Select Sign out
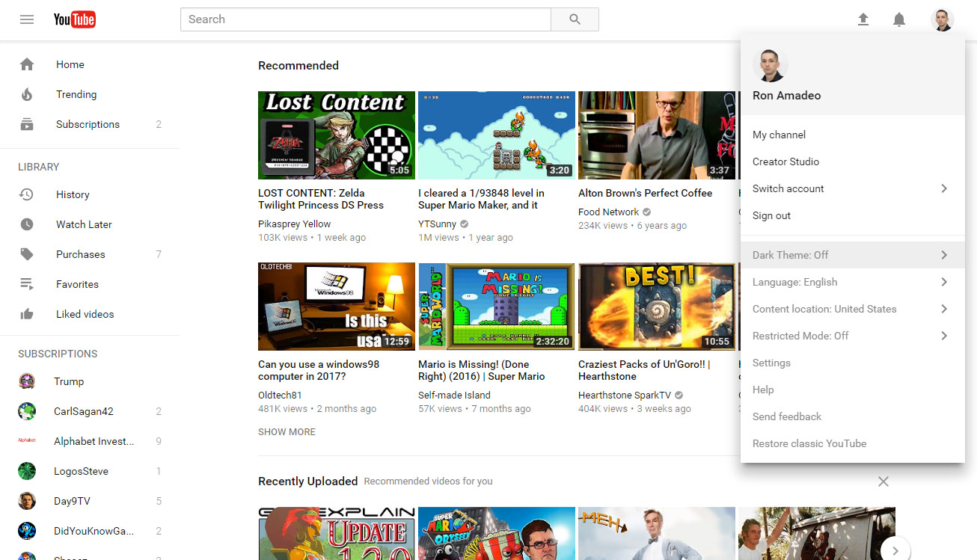The width and height of the screenshot is (977, 560). pos(852,215)
